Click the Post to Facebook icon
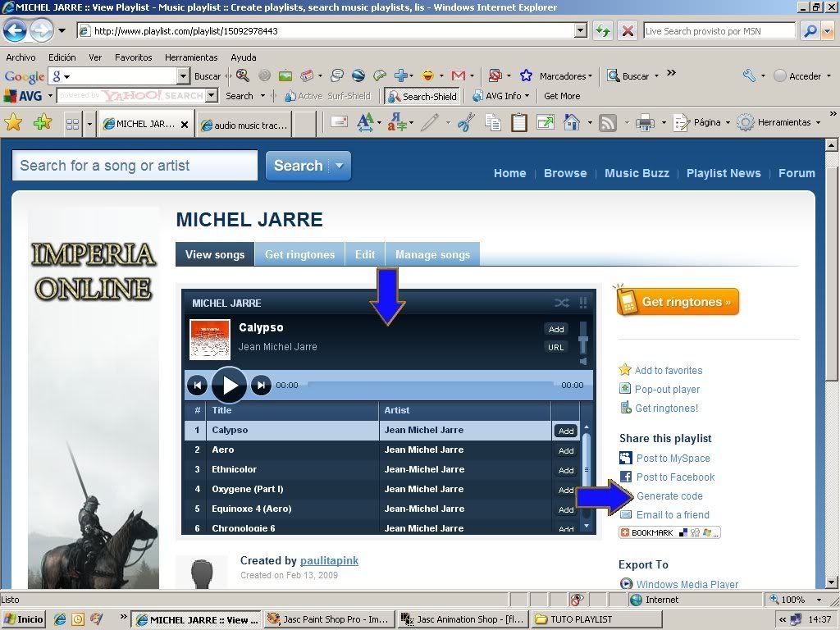 pyautogui.click(x=626, y=477)
